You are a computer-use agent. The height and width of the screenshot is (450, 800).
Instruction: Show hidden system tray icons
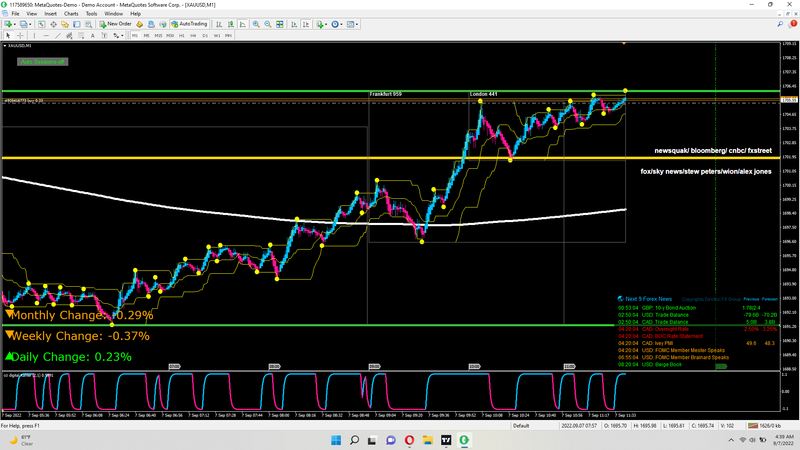click(x=731, y=440)
